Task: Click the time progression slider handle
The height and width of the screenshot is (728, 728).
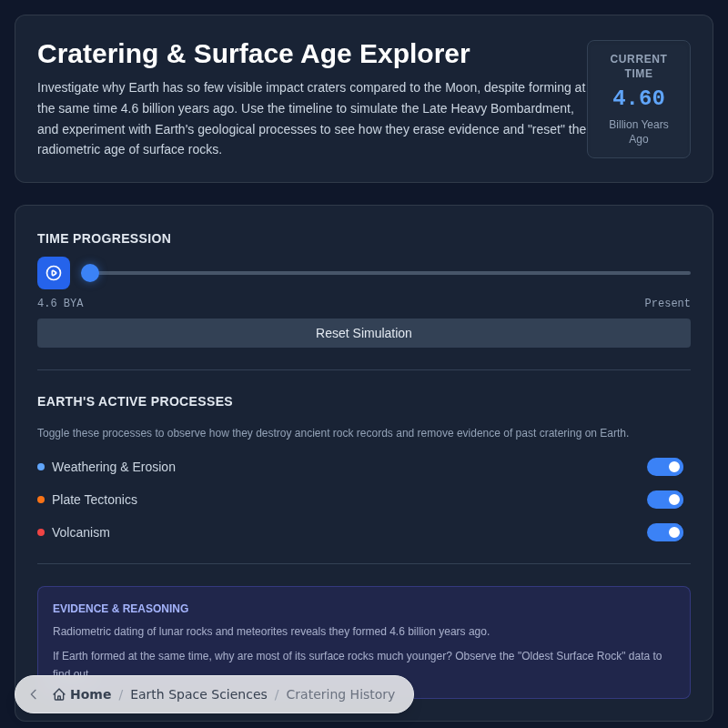Action: click(x=89, y=273)
